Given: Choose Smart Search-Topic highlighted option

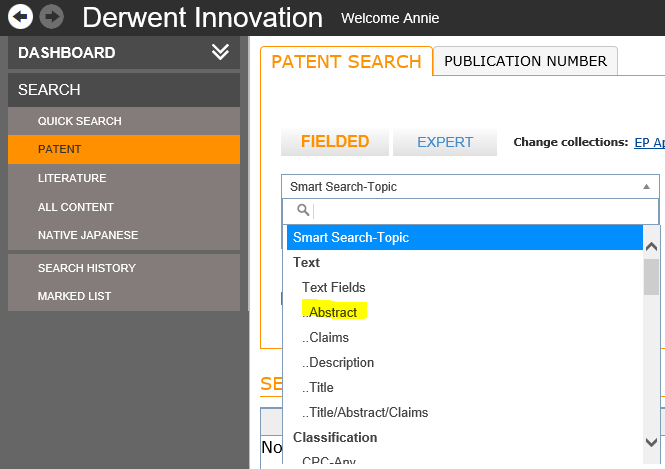Looking at the screenshot, I should coord(465,237).
